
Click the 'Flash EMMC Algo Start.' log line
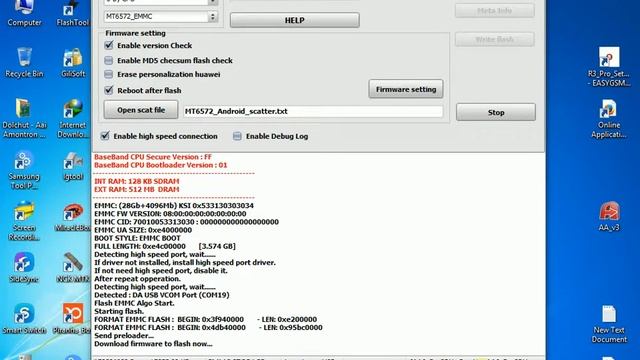[x=134, y=303]
